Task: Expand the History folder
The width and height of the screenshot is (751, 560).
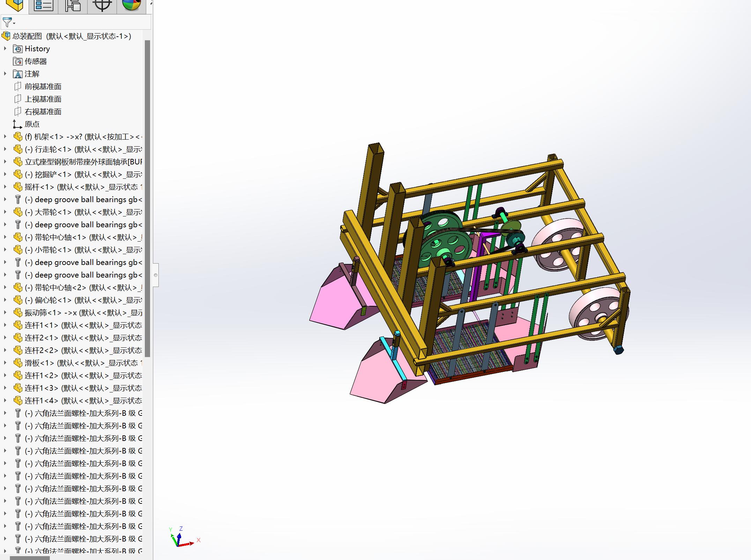Action: pos(5,49)
